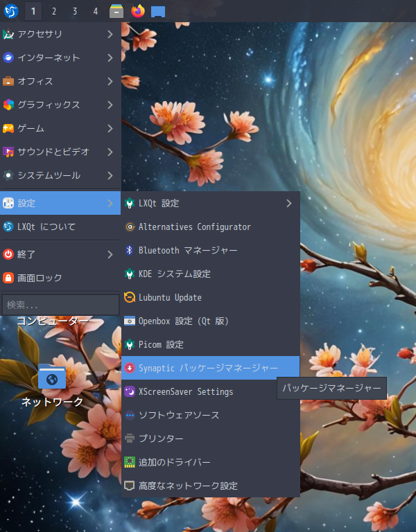
Task: Click the インターネット globe icon
Action: [8, 57]
